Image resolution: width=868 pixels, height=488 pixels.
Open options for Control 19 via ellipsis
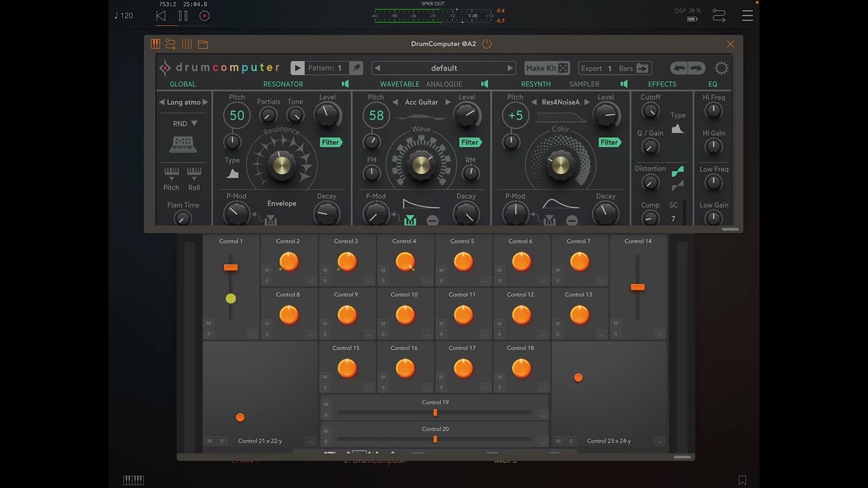[542, 415]
